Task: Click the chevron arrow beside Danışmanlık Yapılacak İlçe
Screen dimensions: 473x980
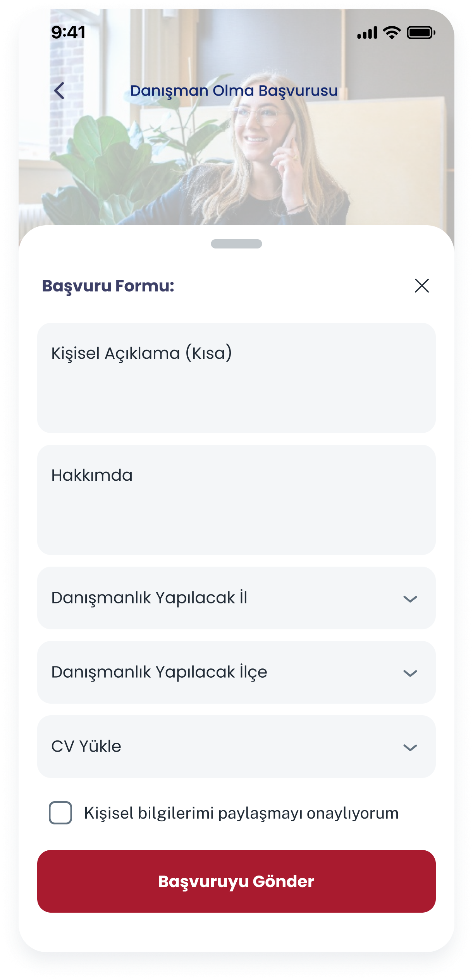Action: 410,673
